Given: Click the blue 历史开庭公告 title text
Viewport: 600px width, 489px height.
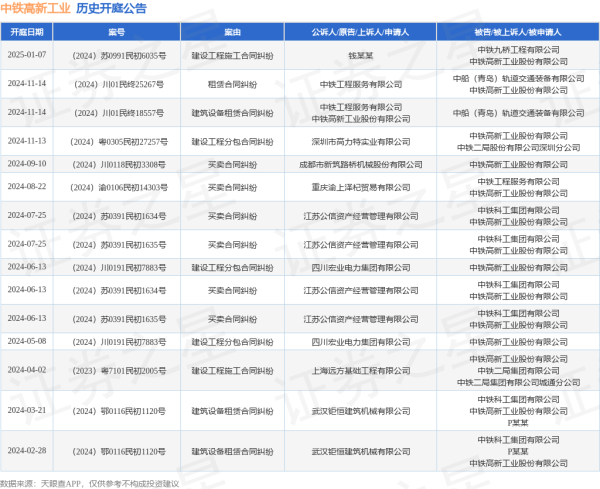Looking at the screenshot, I should click(111, 8).
